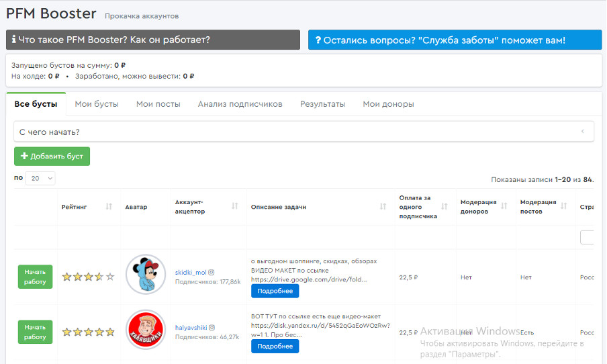This screenshot has height=364, width=607.
Task: Click Подписчиков: 46,27k text
Action: [207, 337]
